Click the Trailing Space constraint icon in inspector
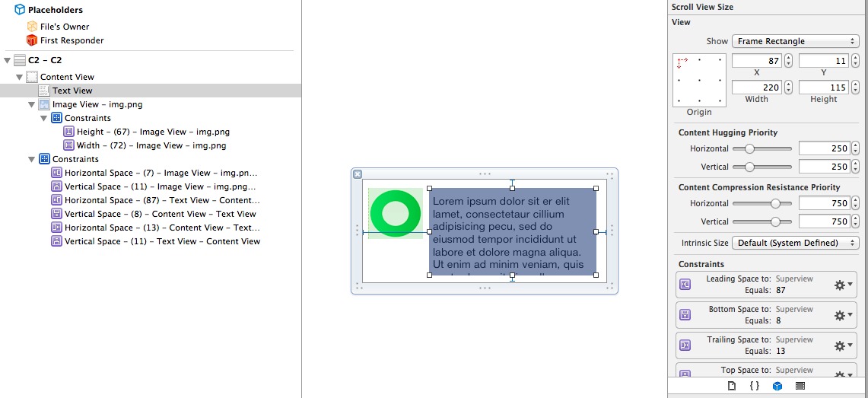Viewport: 868px width, 398px height. coord(685,345)
